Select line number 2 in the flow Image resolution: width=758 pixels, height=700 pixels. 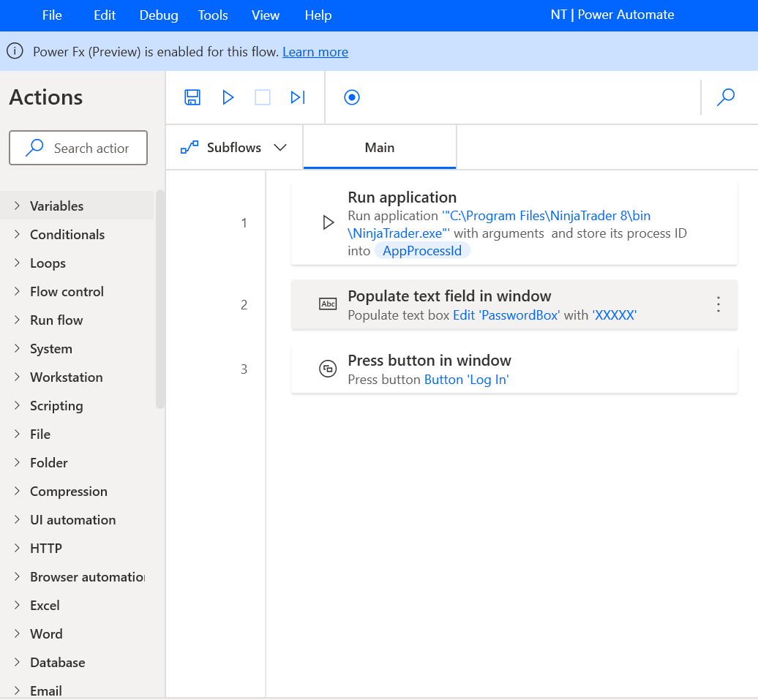tap(244, 304)
